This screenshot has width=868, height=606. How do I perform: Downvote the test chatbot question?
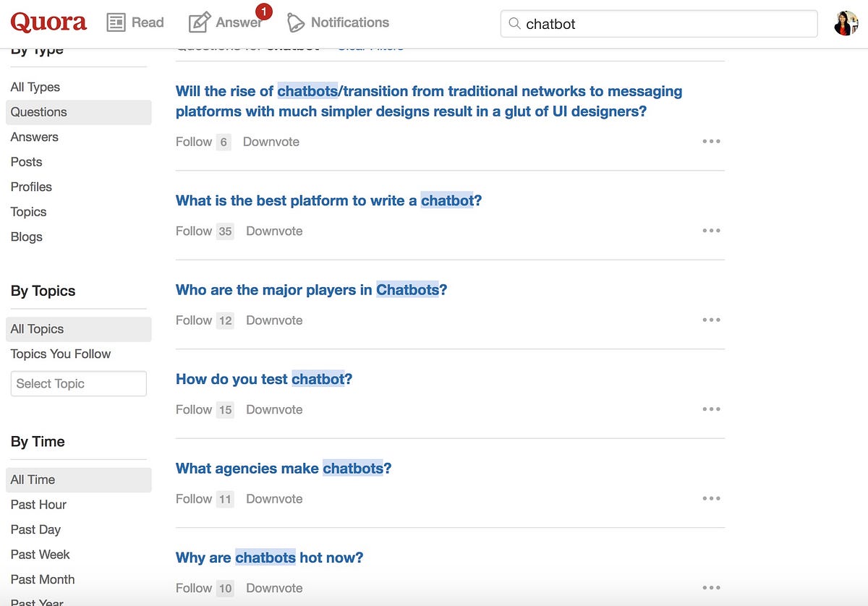click(274, 409)
